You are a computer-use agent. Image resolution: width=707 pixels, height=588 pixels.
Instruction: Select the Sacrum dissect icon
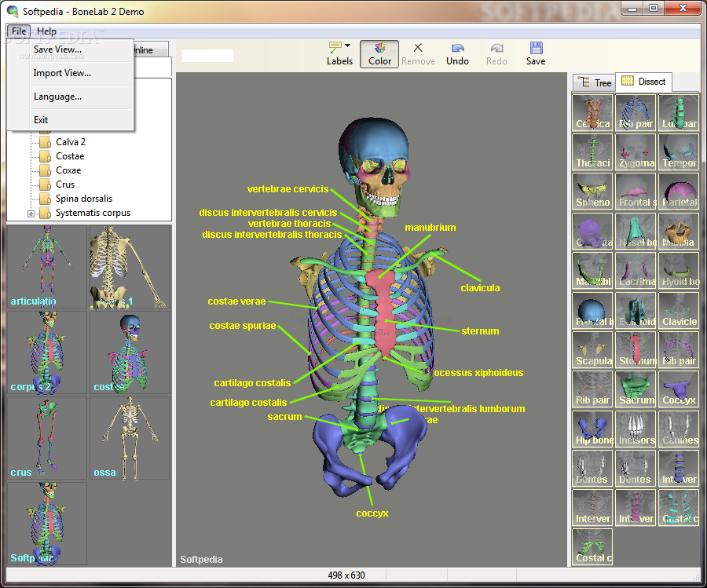tap(636, 389)
